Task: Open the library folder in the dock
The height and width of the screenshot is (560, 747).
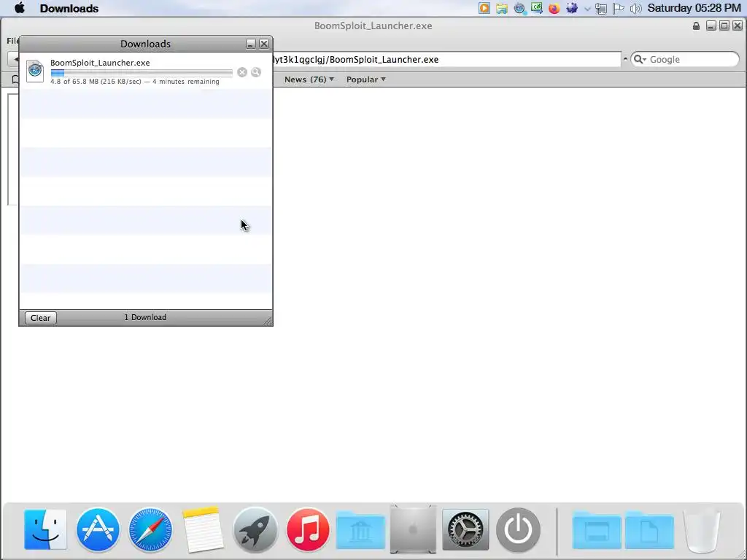Action: [x=360, y=531]
